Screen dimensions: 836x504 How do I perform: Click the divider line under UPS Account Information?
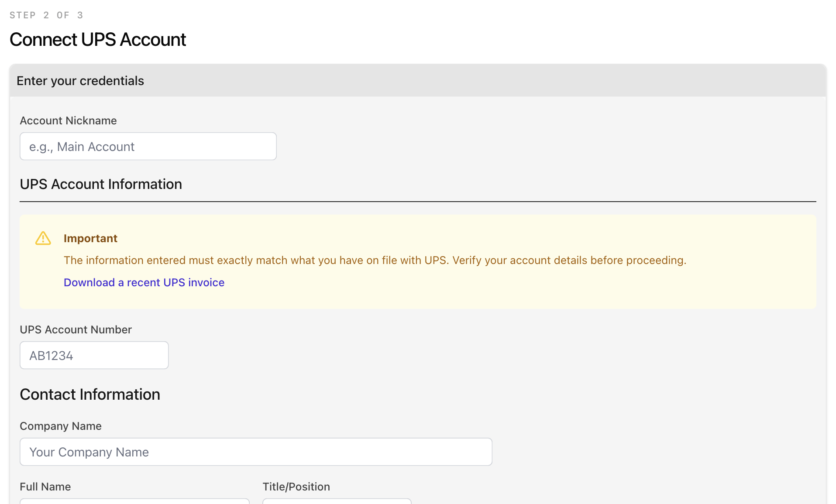pyautogui.click(x=418, y=202)
